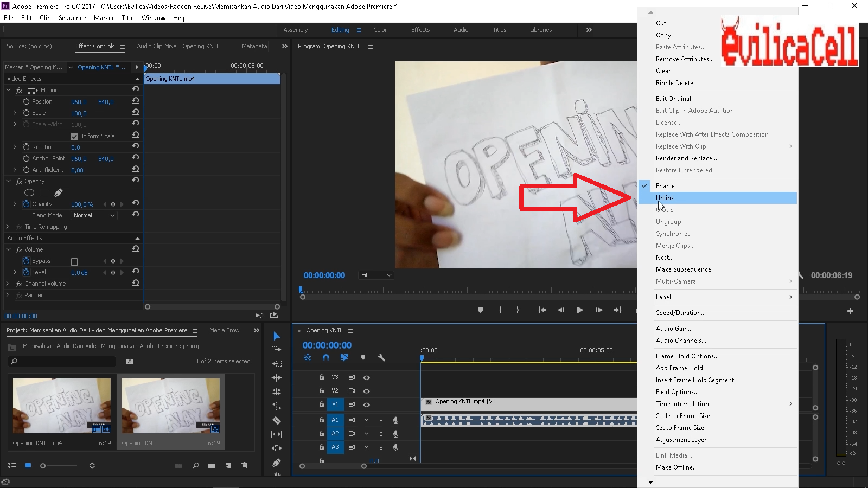This screenshot has height=488, width=868.
Task: Enable voice-over record on A3
Action: (395, 447)
